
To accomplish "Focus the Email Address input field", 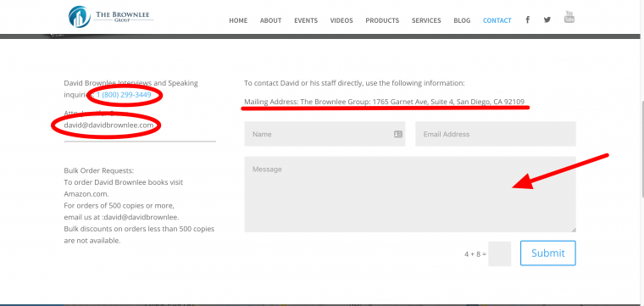I will coord(496,134).
